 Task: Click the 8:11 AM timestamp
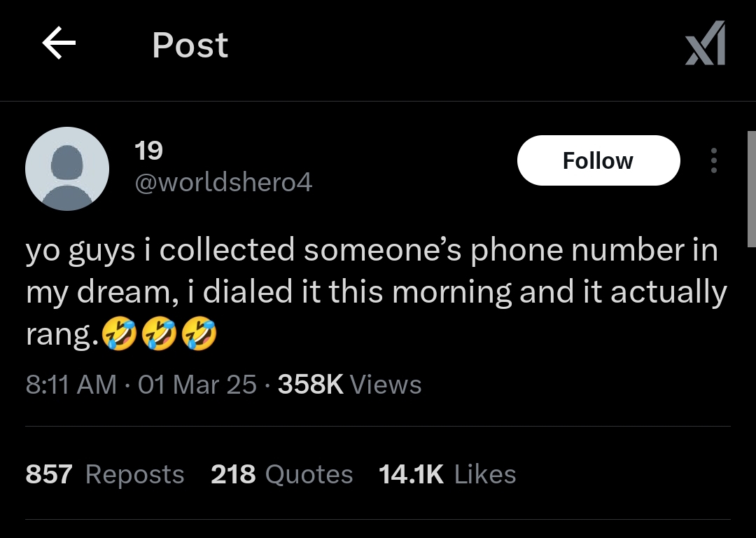71,385
